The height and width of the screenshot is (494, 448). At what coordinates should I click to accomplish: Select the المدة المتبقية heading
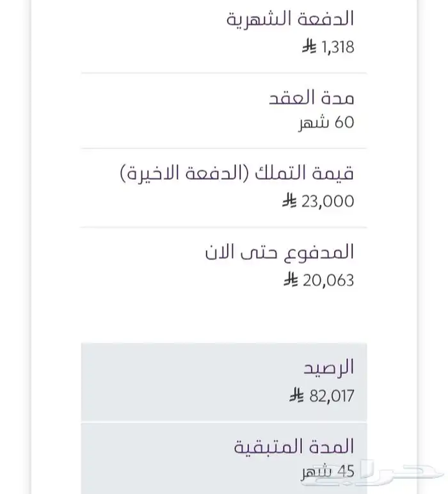pos(294,446)
